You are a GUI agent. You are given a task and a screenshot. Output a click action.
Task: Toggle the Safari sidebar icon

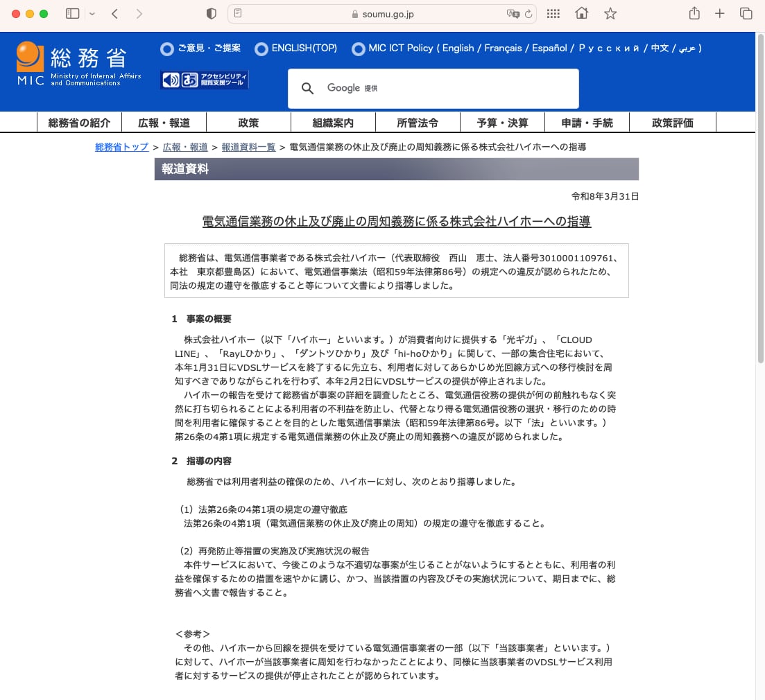[72, 14]
